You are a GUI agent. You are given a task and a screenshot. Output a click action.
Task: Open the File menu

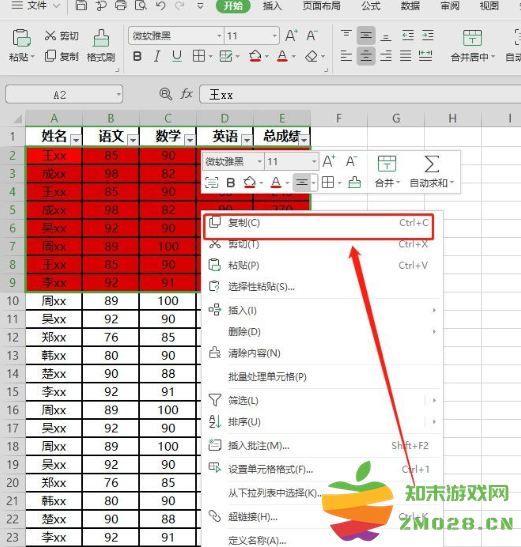tap(36, 5)
